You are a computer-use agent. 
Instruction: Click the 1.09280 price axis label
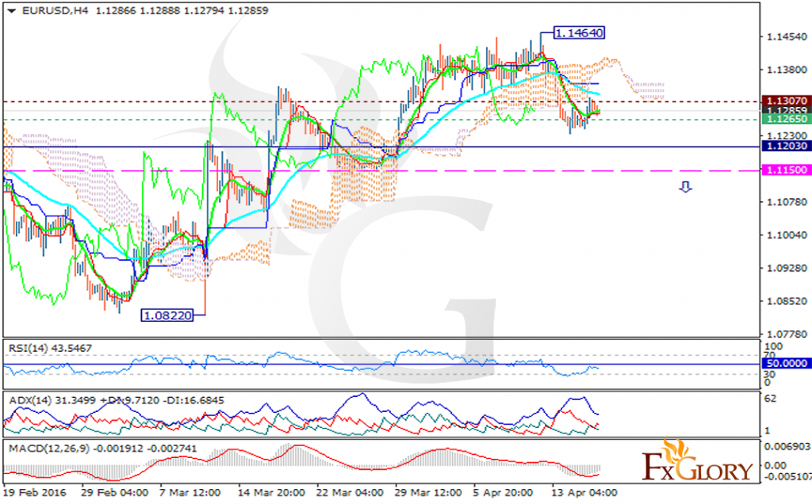787,268
